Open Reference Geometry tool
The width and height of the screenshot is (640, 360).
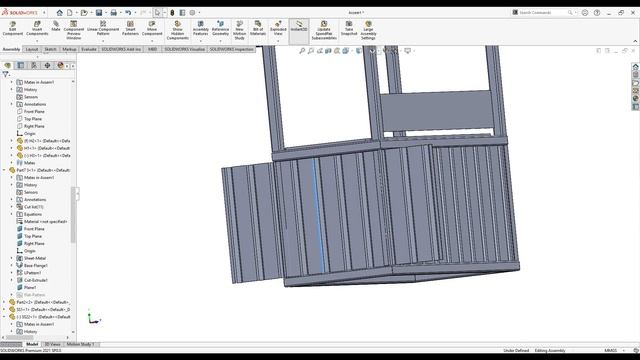(x=220, y=29)
